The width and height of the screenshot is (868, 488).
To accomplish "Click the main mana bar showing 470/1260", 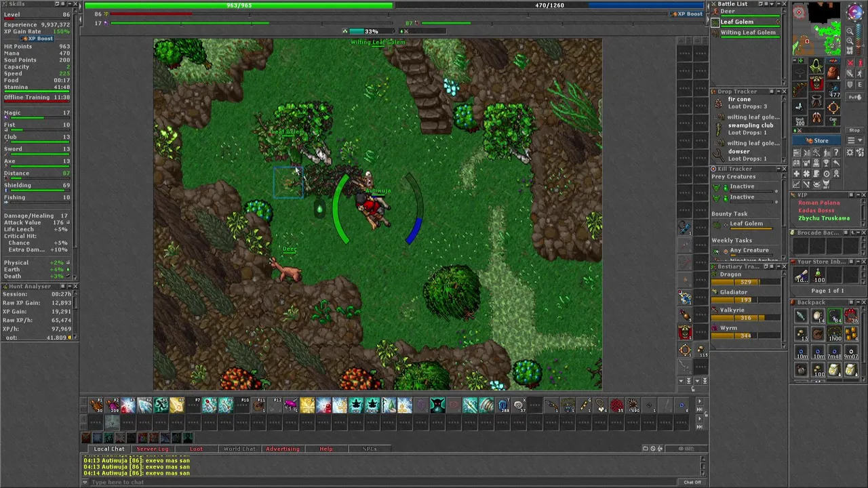I will click(549, 5).
